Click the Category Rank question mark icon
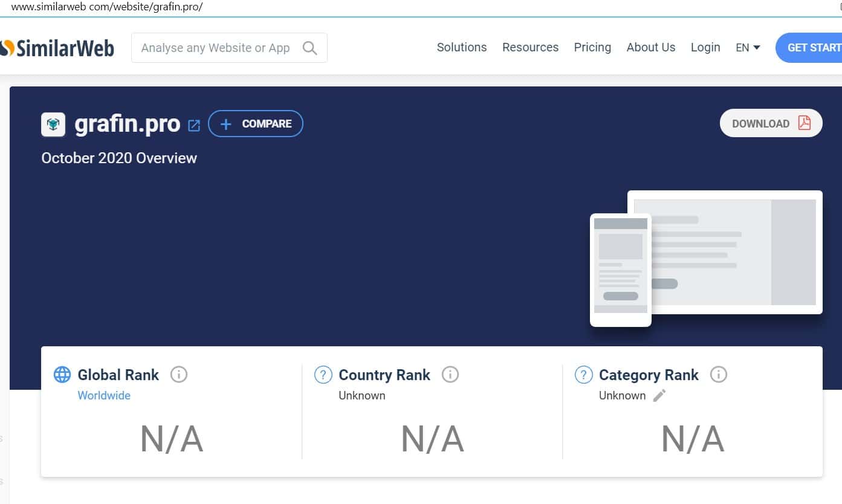This screenshot has width=842, height=504. click(583, 375)
